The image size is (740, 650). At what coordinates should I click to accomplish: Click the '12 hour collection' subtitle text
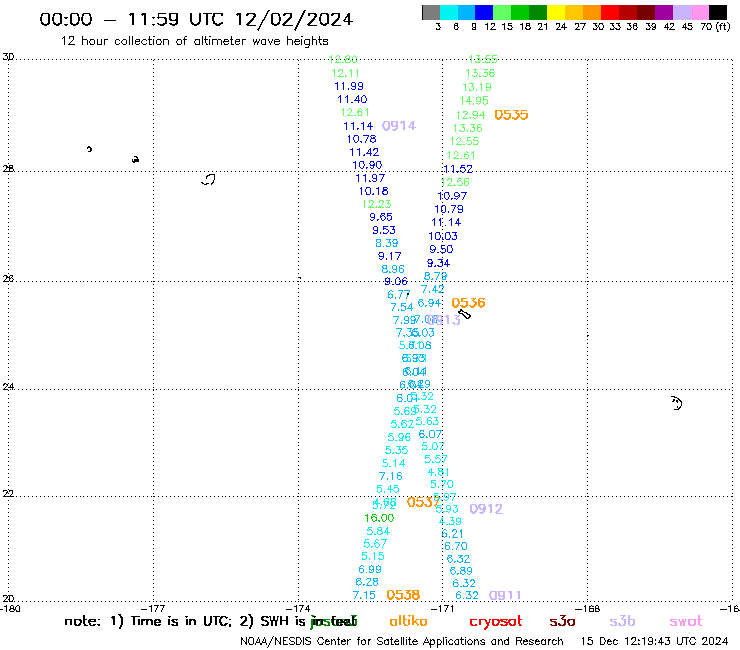point(194,41)
